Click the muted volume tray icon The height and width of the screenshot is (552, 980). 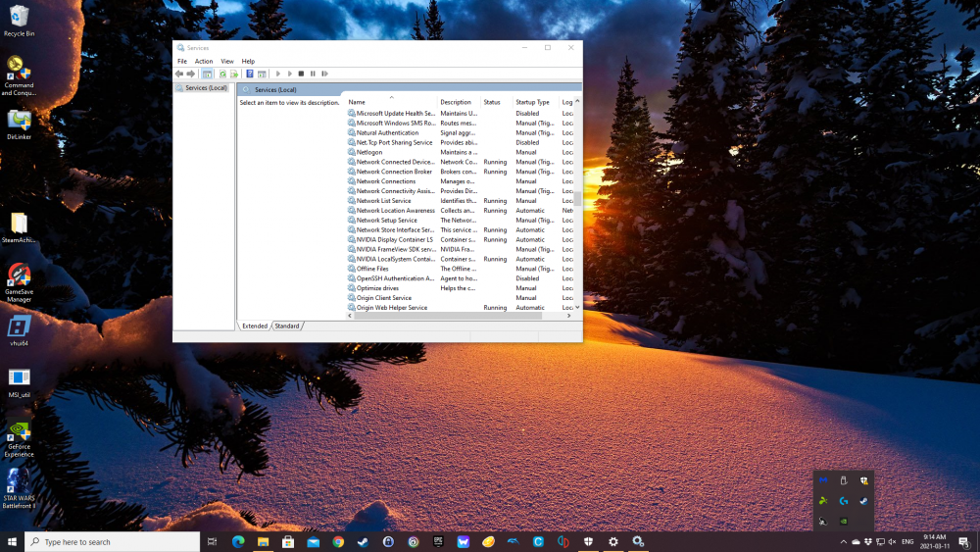click(x=893, y=542)
